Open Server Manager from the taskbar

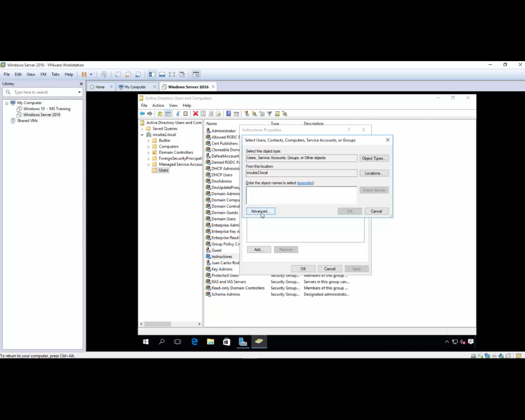243,342
